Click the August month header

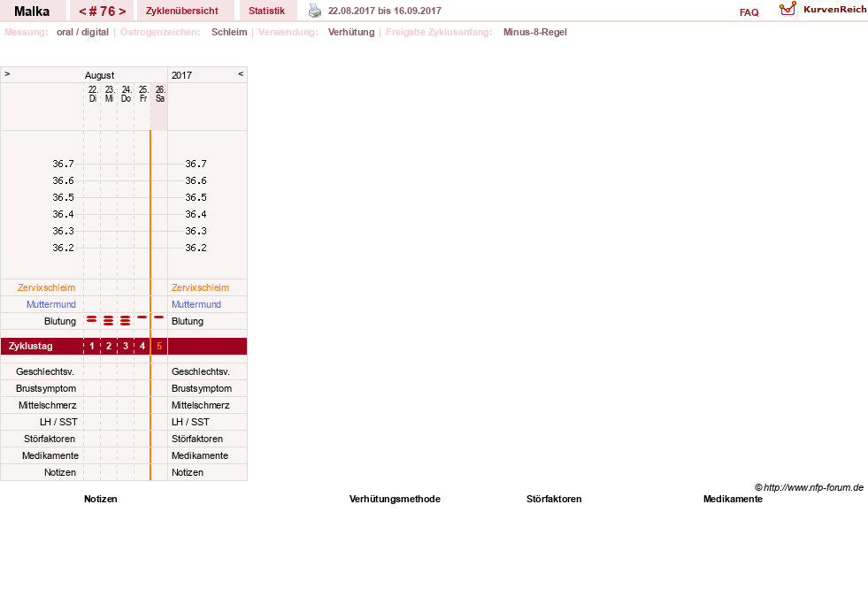(99, 75)
